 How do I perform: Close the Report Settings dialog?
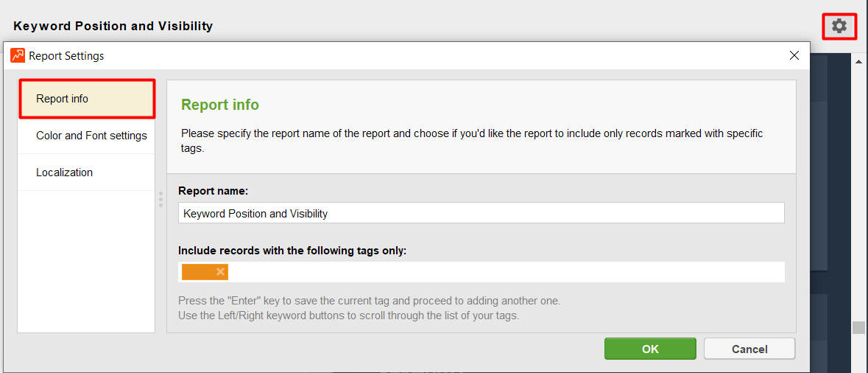[x=794, y=55]
